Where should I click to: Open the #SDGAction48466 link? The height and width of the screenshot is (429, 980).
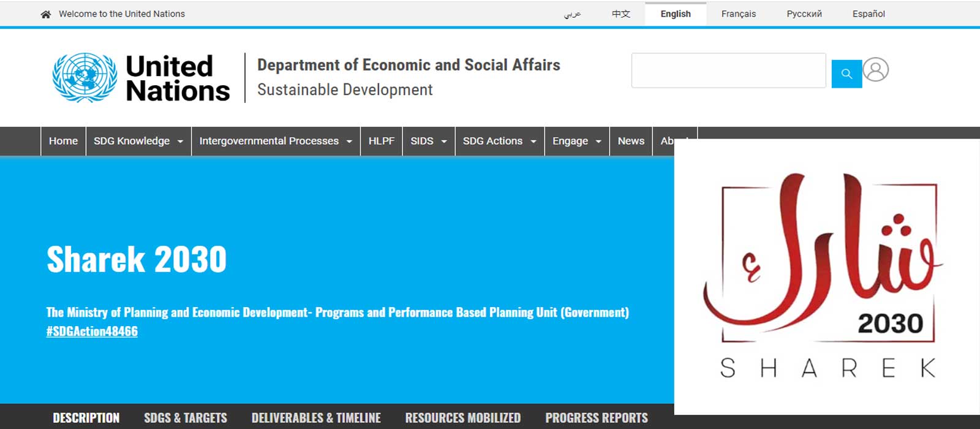92,332
